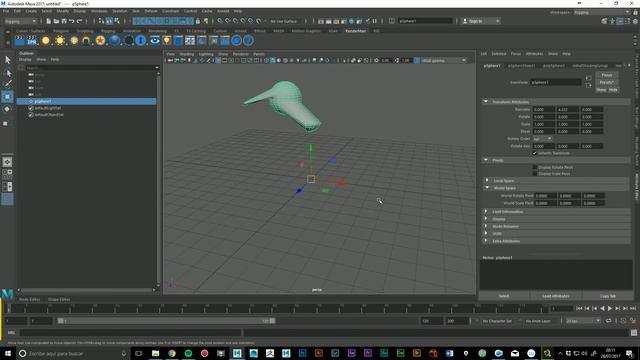Image resolution: width=640 pixels, height=360 pixels.
Task: Enable Display Rotate Pivot checkbox
Action: [535, 167]
